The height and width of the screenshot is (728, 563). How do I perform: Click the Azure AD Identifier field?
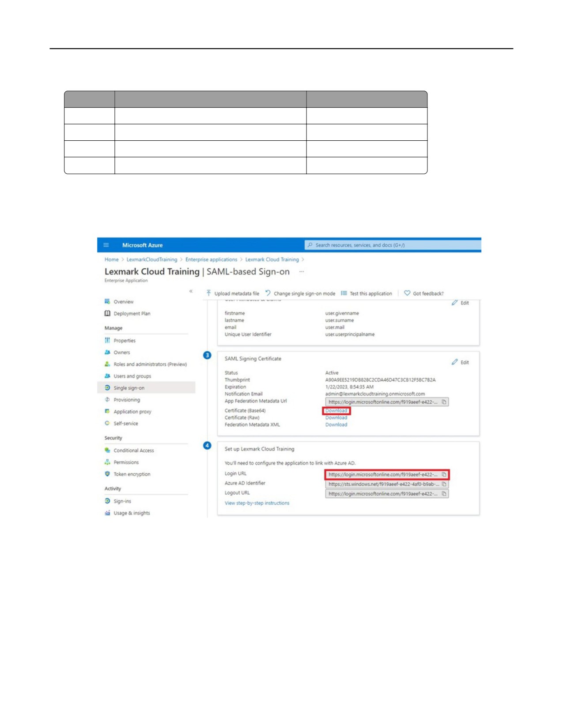pyautogui.click(x=387, y=484)
